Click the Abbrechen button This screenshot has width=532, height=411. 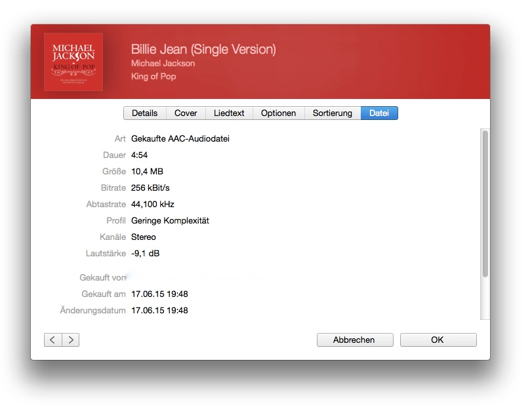355,340
